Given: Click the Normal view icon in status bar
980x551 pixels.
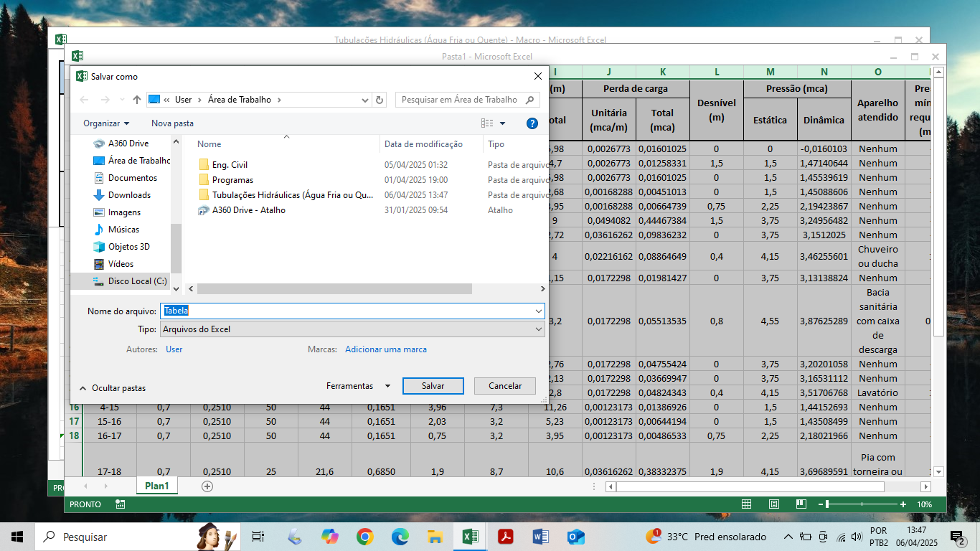Looking at the screenshot, I should coord(746,504).
